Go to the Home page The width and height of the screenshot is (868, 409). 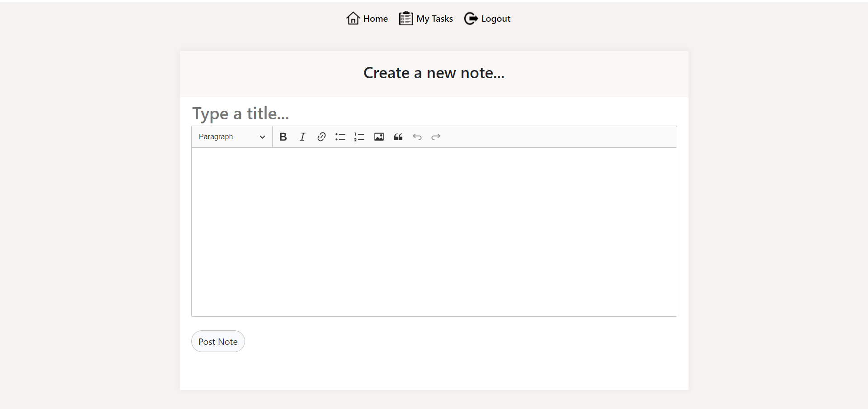(x=367, y=19)
